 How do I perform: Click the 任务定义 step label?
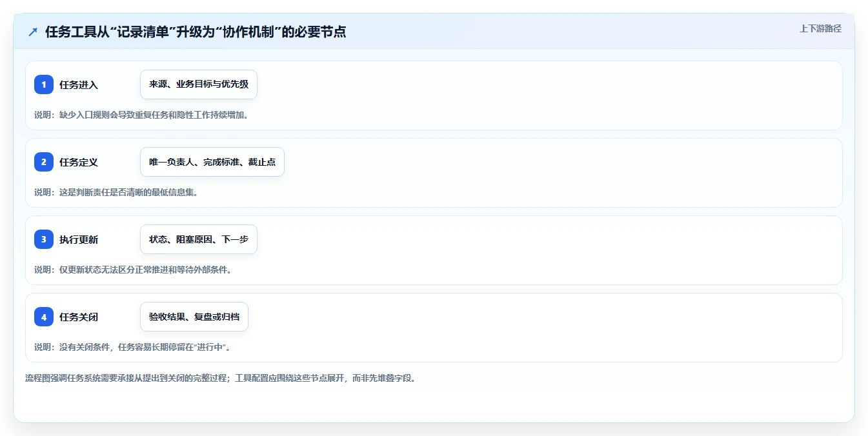click(79, 162)
